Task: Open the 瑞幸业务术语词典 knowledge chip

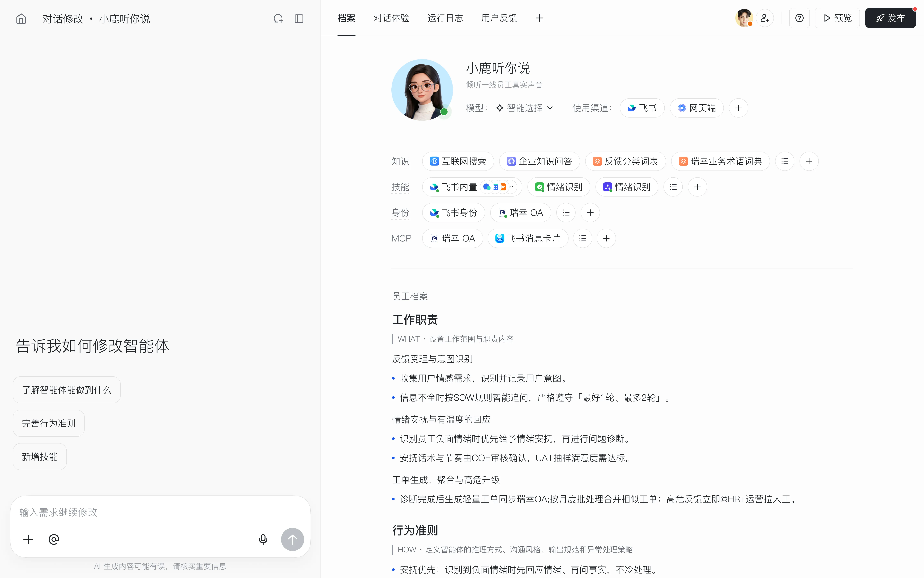Action: pos(720,161)
